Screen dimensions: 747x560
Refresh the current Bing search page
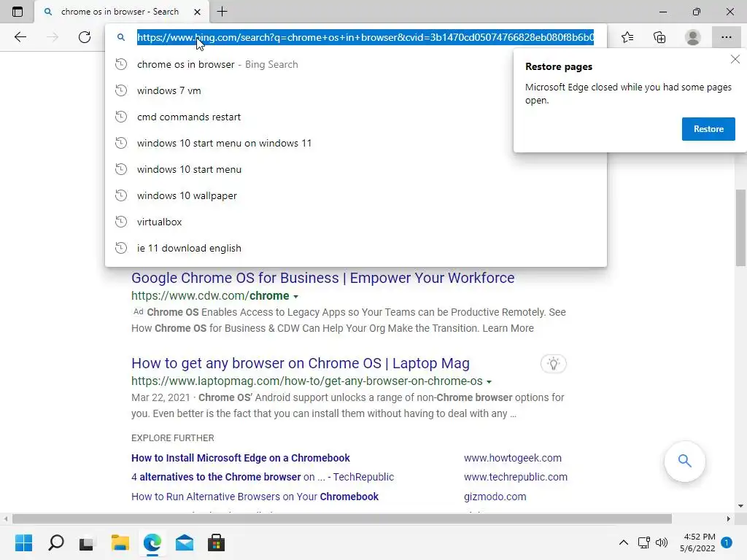point(85,37)
